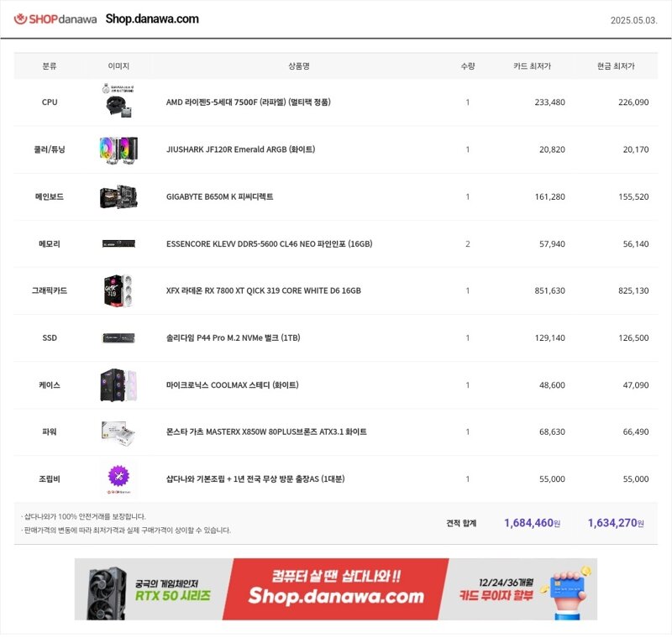Click the Shop.danawa.com header text
This screenshot has width=672, height=638.
tap(152, 18)
